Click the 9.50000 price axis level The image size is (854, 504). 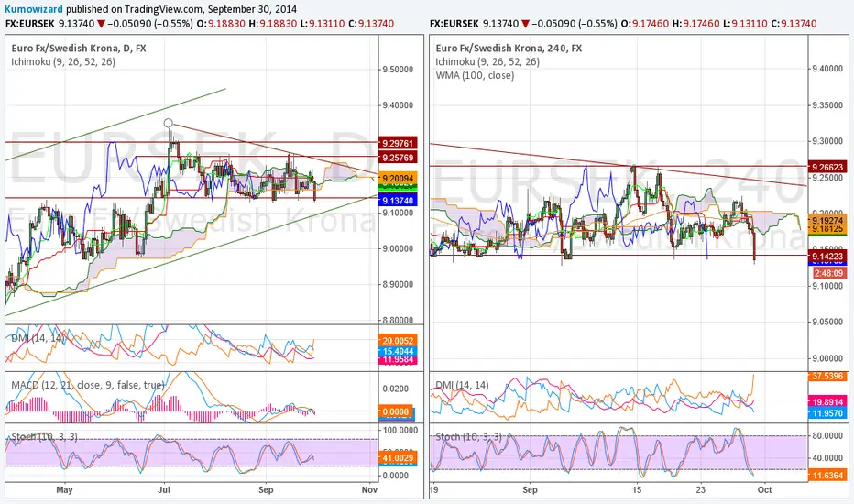(398, 70)
